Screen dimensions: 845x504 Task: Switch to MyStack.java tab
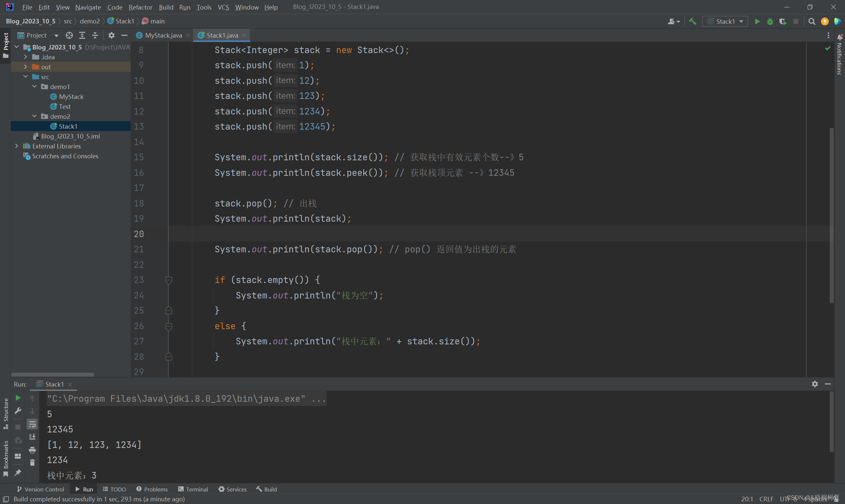tap(163, 35)
